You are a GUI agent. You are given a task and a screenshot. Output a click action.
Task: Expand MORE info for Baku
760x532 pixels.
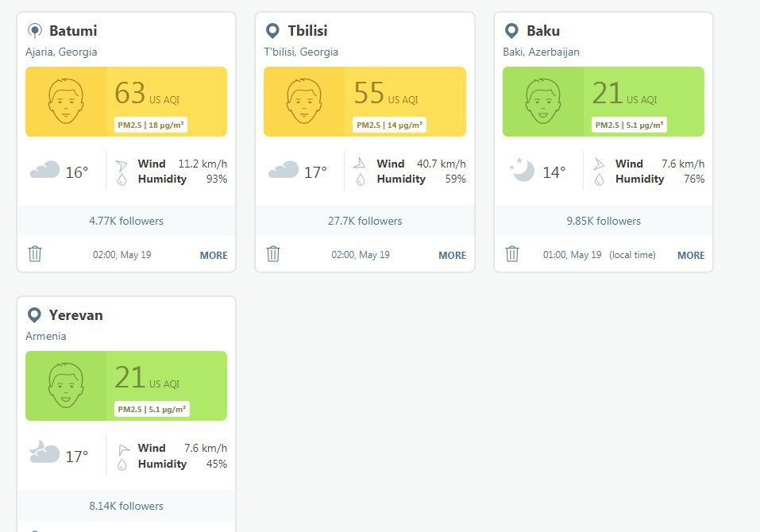(x=691, y=256)
